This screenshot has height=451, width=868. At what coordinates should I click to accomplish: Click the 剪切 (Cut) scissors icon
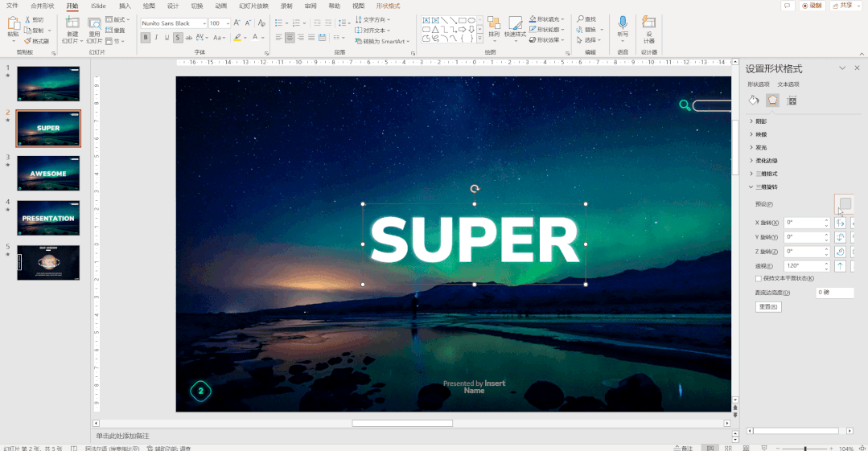click(27, 19)
